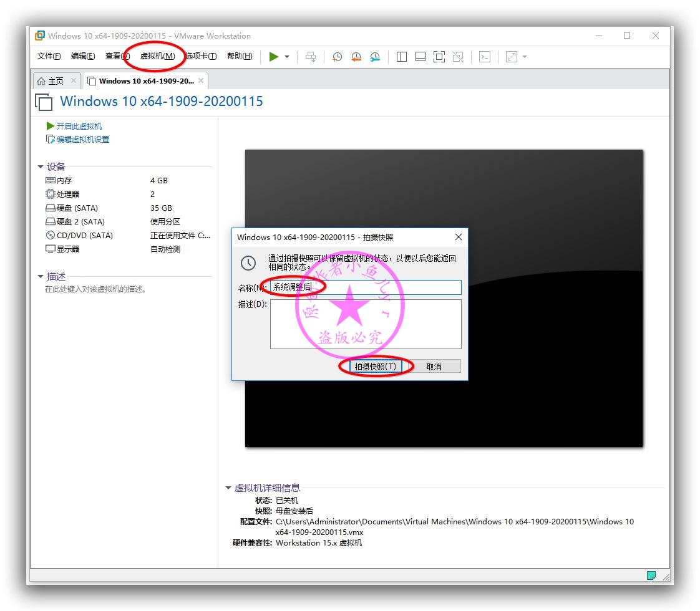
Task: Collapse the 描述 section
Action: (40, 277)
